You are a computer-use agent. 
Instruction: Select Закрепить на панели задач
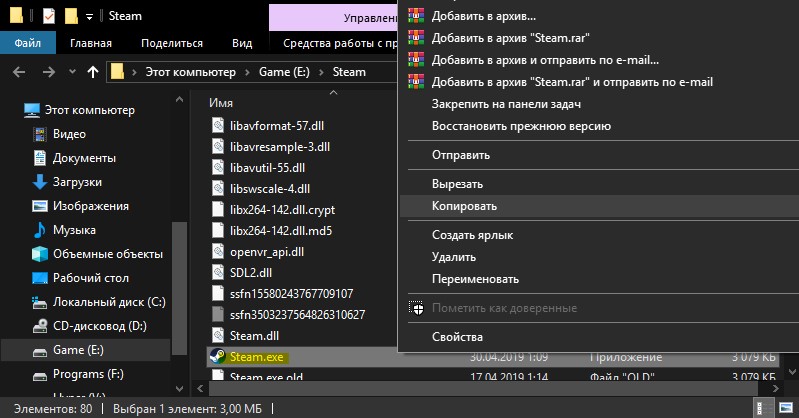point(506,104)
